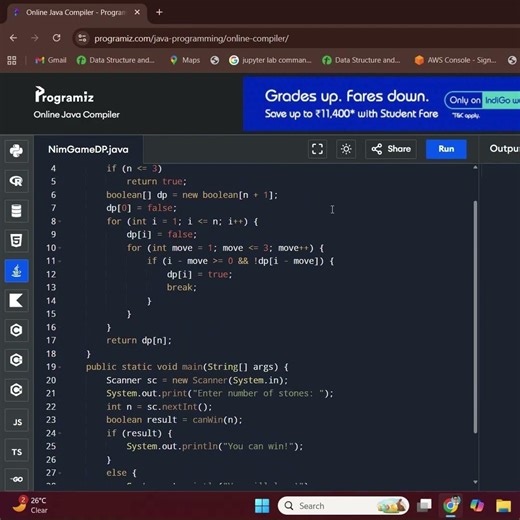Image resolution: width=520 pixels, height=520 pixels.
Task: Open the AWS Console - Sign... bookmark
Action: [x=455, y=60]
